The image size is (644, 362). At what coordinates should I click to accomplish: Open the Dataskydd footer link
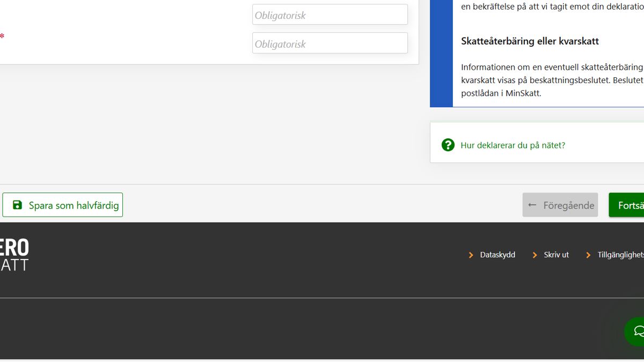(497, 255)
